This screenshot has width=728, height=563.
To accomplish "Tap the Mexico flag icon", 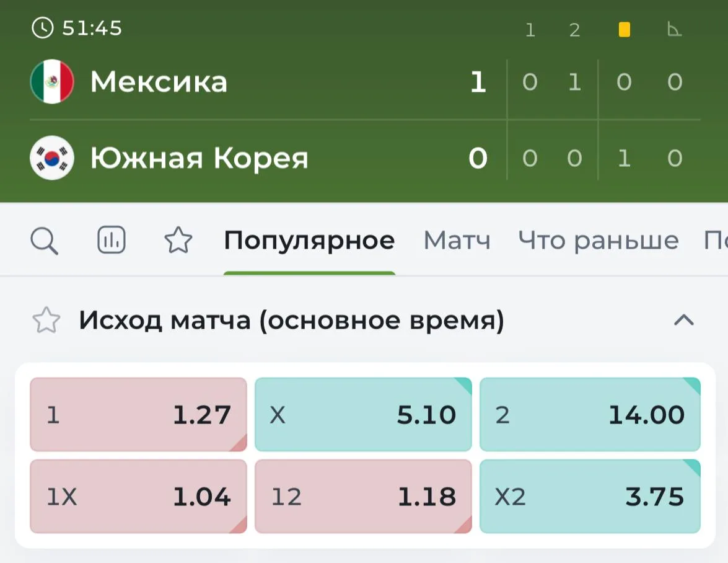I will (x=52, y=81).
